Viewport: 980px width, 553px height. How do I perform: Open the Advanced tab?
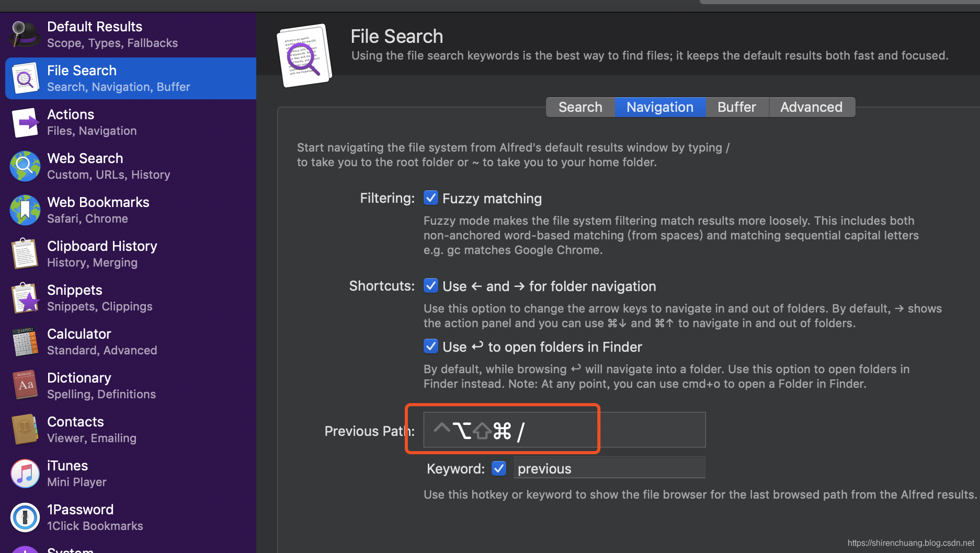[x=812, y=107]
